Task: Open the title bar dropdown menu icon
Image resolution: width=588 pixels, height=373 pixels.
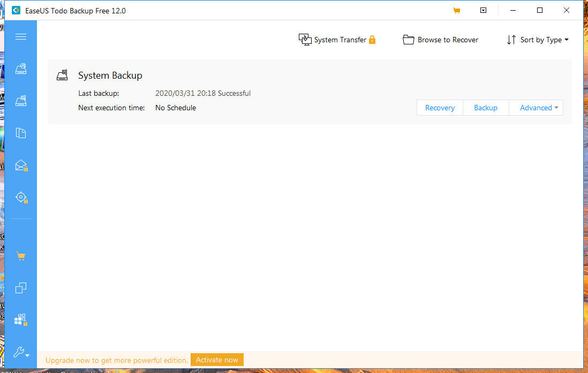Action: [x=484, y=11]
